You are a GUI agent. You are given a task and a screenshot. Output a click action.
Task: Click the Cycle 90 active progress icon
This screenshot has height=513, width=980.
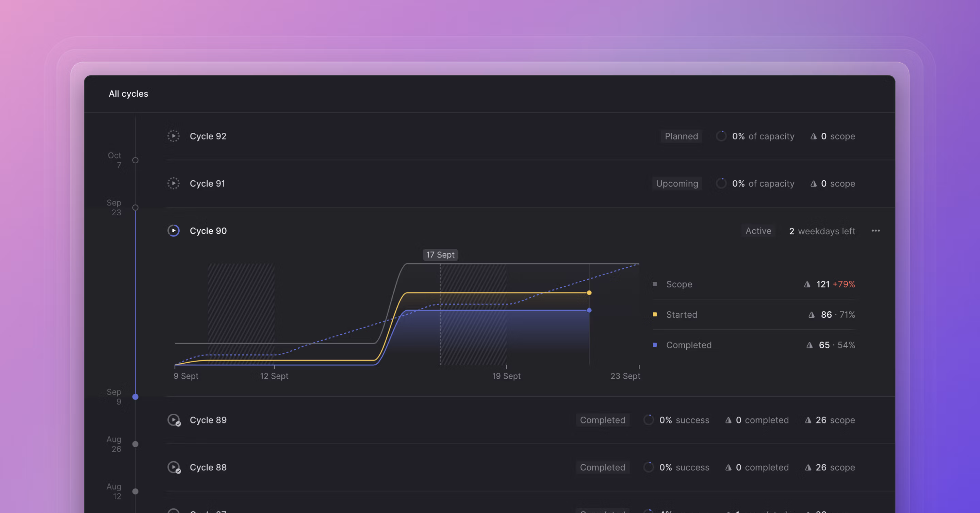pos(174,230)
